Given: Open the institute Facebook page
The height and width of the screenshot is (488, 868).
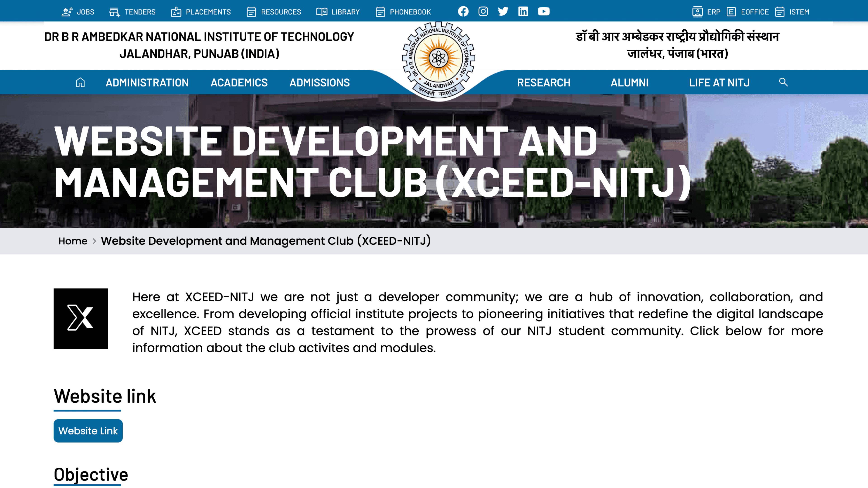Looking at the screenshot, I should point(464,11).
